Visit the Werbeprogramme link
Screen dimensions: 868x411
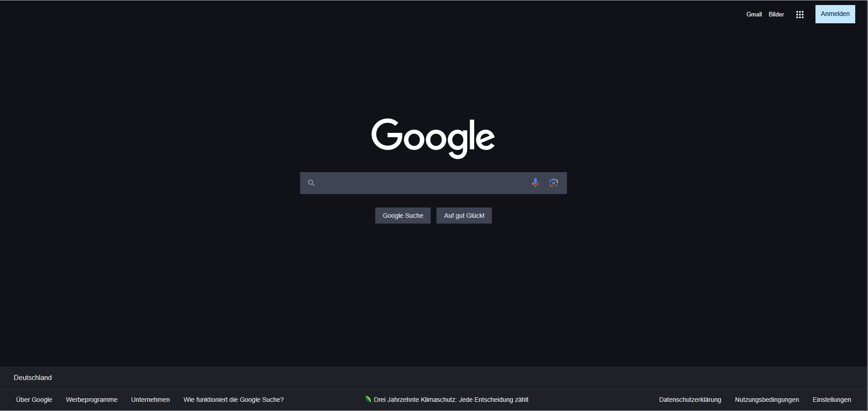point(92,400)
